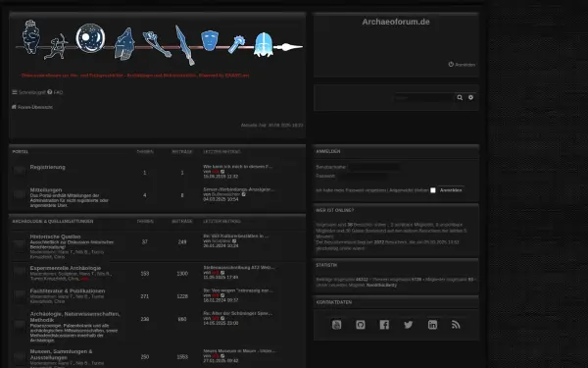Toggle the 'Angemeldet bleiben' checkbox
Screen dimensions: 588x368
point(433,190)
